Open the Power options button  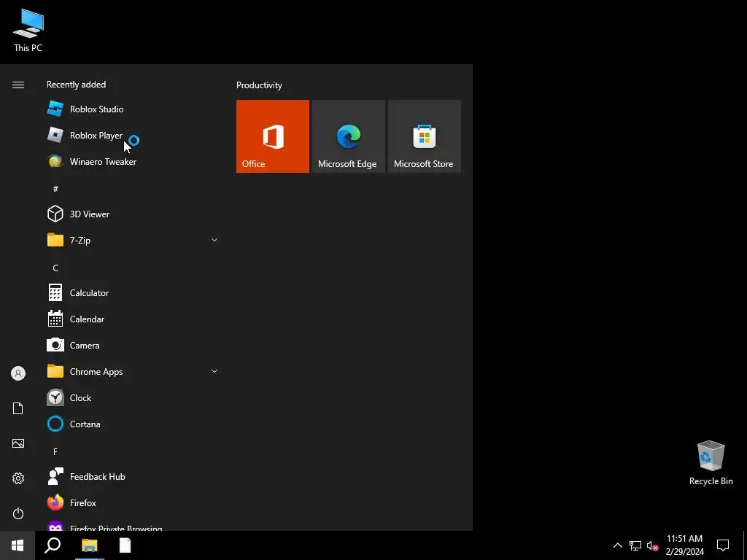(18, 513)
